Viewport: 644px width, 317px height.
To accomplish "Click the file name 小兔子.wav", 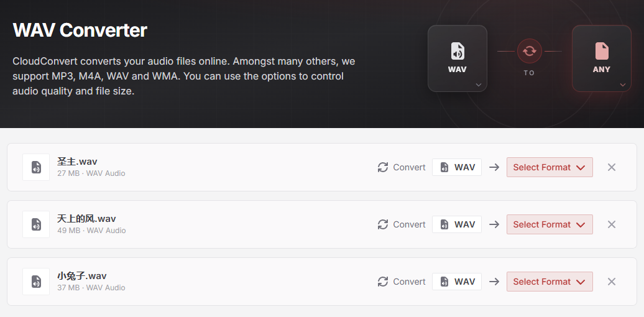I will pyautogui.click(x=81, y=275).
